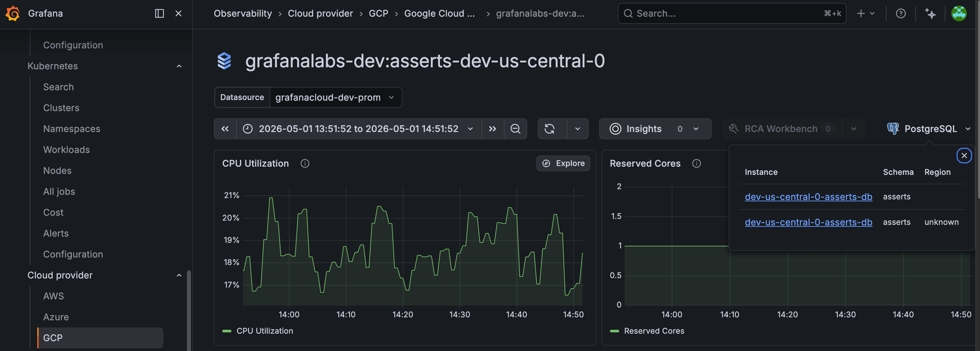Expand RCA Workbench dropdown arrow
This screenshot has width=980, height=351.
[854, 129]
